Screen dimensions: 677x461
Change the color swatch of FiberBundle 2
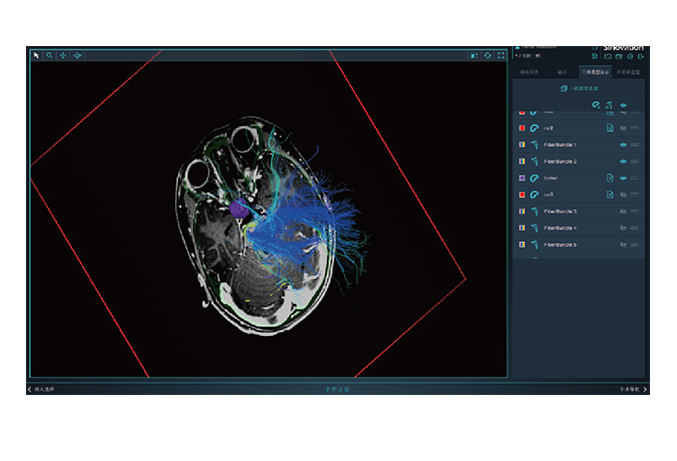522,161
